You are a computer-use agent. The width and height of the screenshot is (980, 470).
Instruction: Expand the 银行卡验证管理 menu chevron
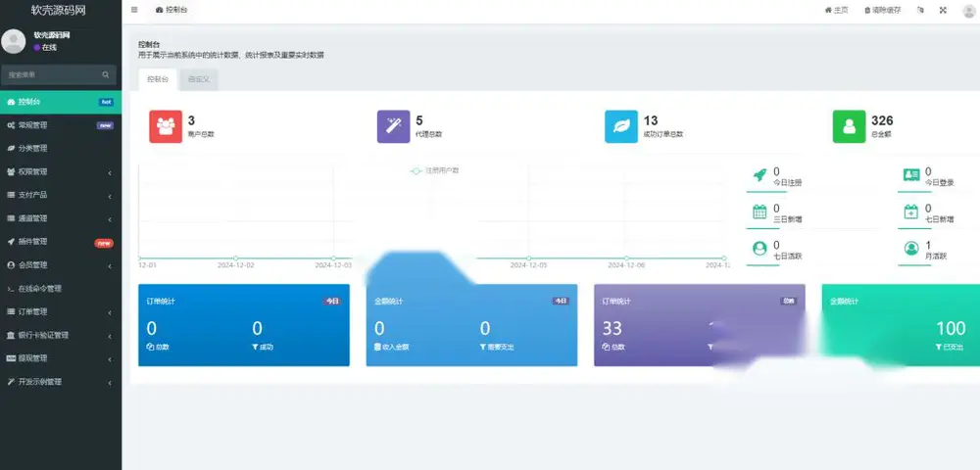click(x=110, y=336)
